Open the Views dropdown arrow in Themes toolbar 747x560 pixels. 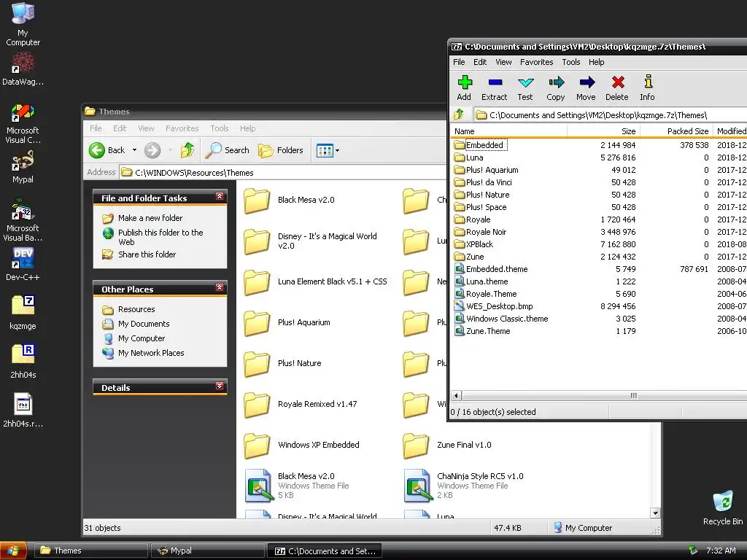(337, 151)
